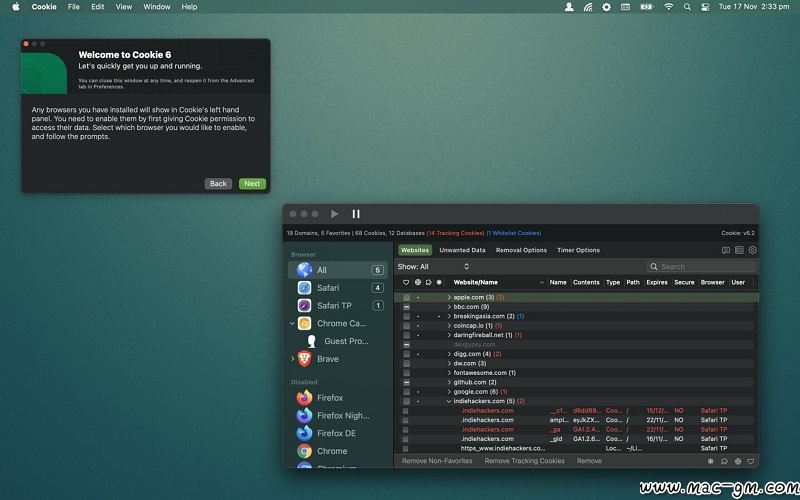Click the battery status menu bar icon
800x500 pixels.
[647, 7]
